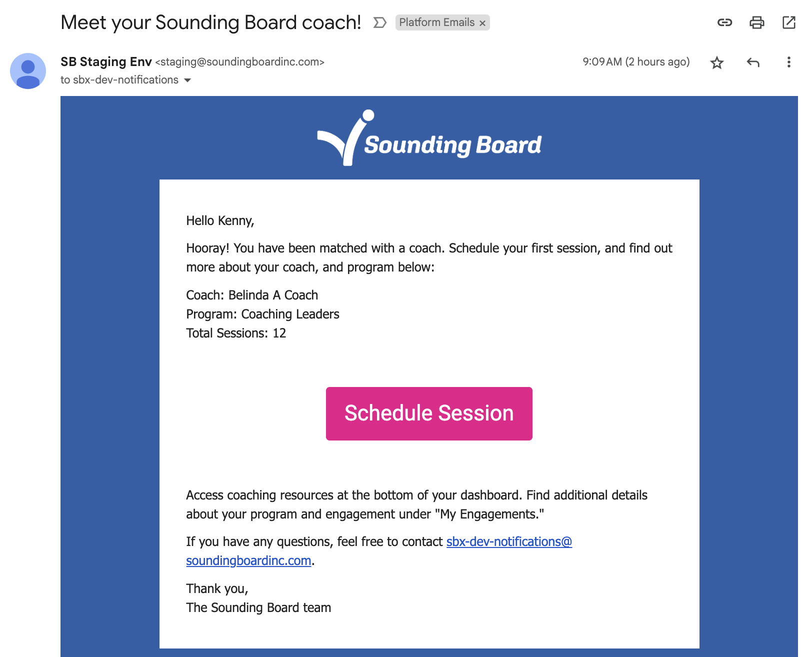Click the soundingboardinc.com link text
Viewport: 812px width, 657px height.
[x=248, y=560]
